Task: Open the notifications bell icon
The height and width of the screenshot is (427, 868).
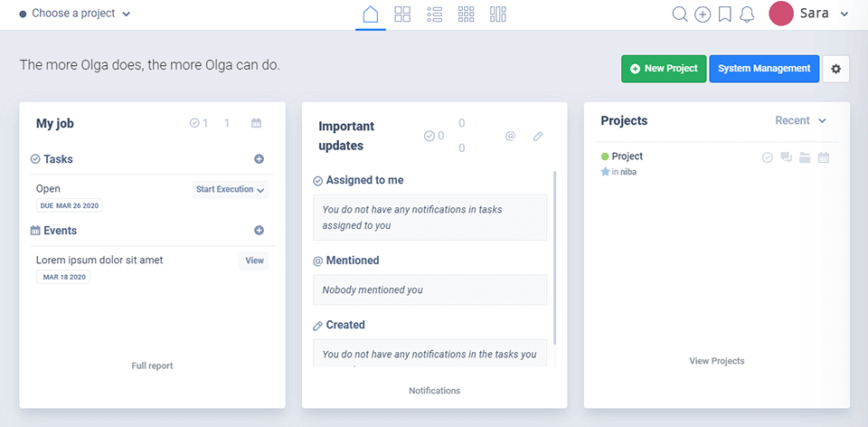Action: coord(747,14)
